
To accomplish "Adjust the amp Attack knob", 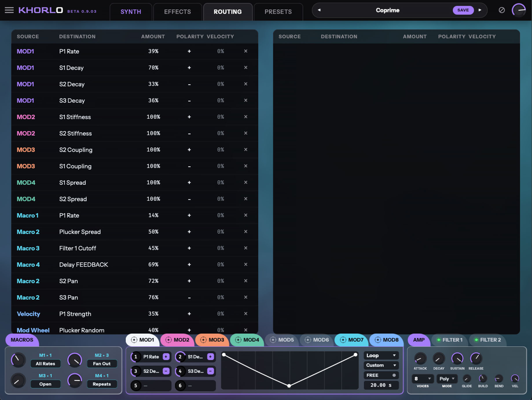I will click(420, 358).
